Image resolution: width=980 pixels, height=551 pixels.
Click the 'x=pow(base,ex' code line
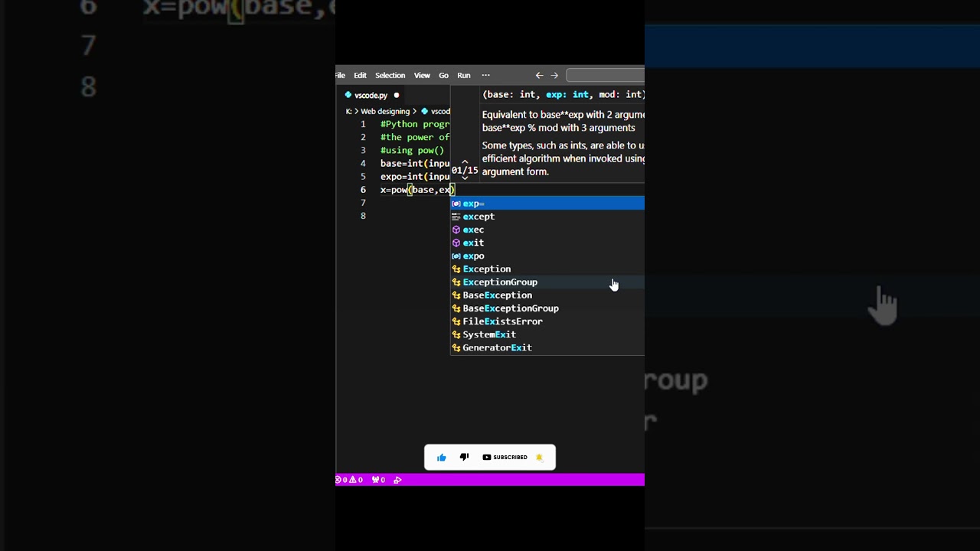tap(417, 190)
